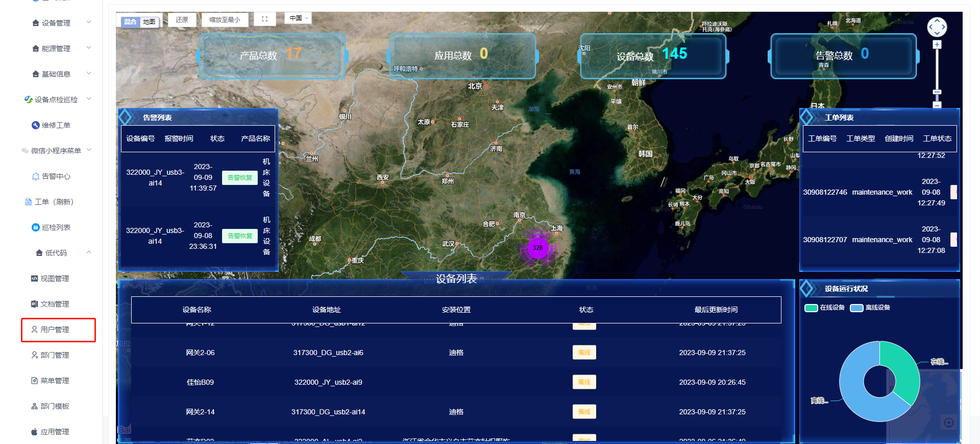This screenshot has height=444, width=980.
Task: Click the 设备总数 145 stat card
Action: (x=653, y=56)
